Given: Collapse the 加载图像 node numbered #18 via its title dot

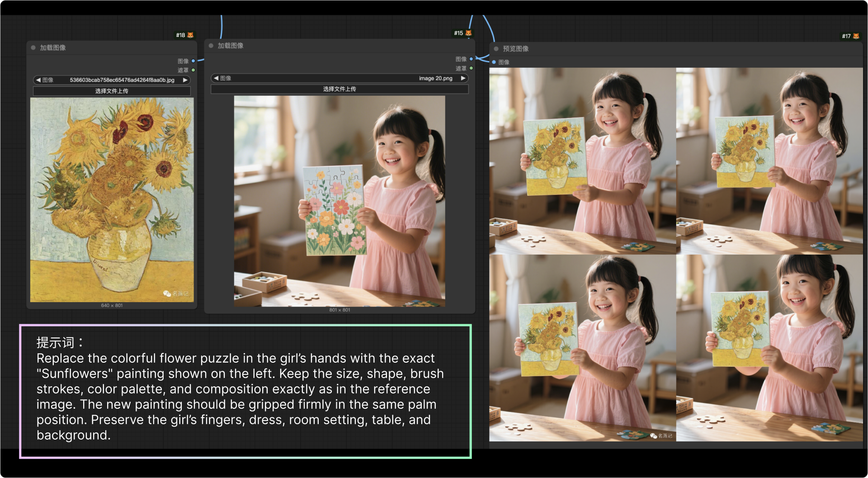Looking at the screenshot, I should point(33,47).
